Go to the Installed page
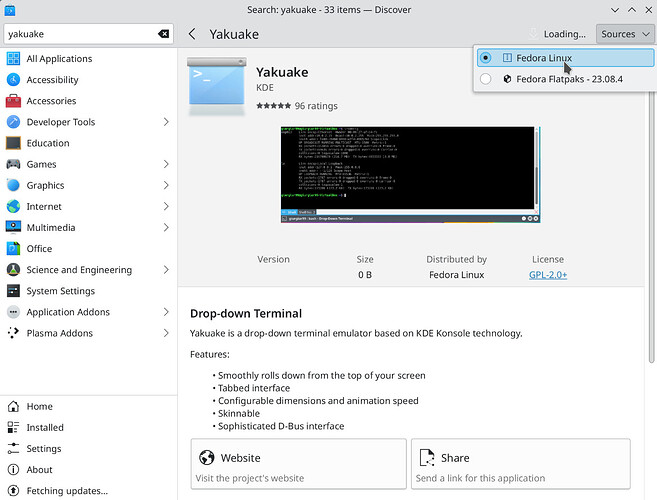657x500 pixels. pos(88,427)
